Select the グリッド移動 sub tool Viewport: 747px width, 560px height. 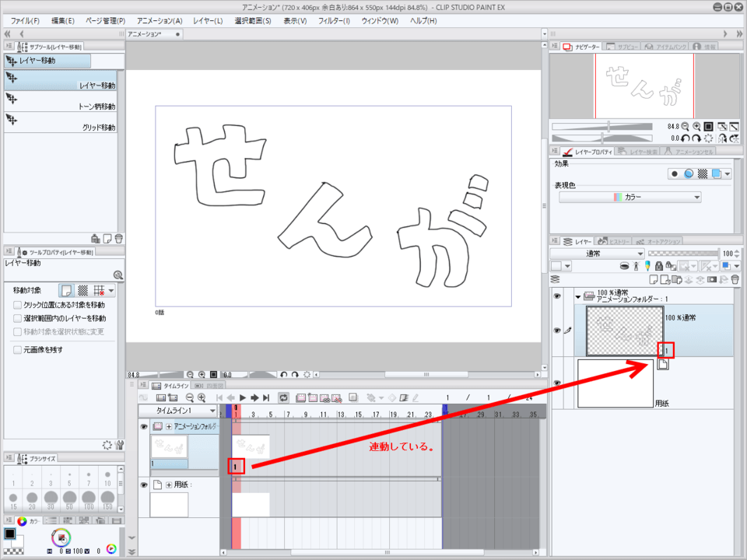pos(61,123)
